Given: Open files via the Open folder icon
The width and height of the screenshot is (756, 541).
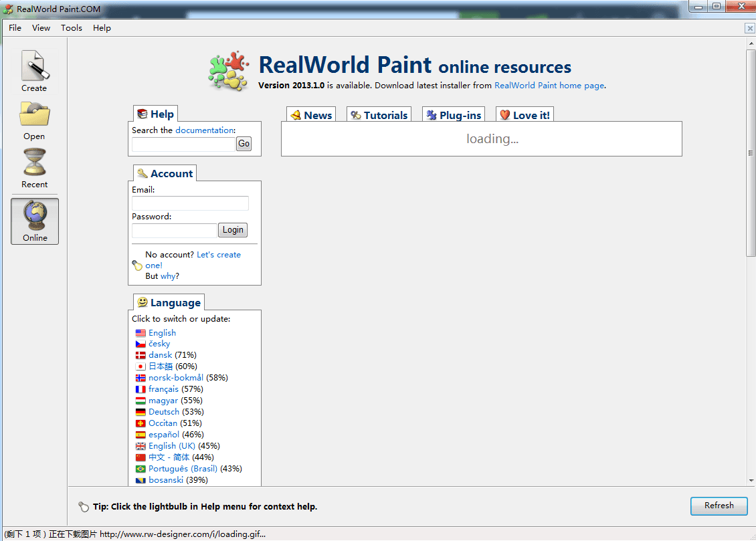Looking at the screenshot, I should coord(35,114).
